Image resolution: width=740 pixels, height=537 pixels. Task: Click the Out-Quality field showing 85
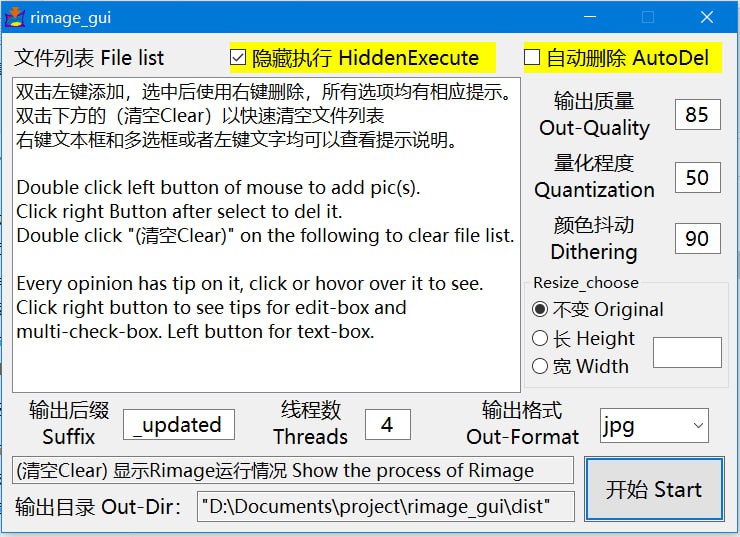click(696, 115)
